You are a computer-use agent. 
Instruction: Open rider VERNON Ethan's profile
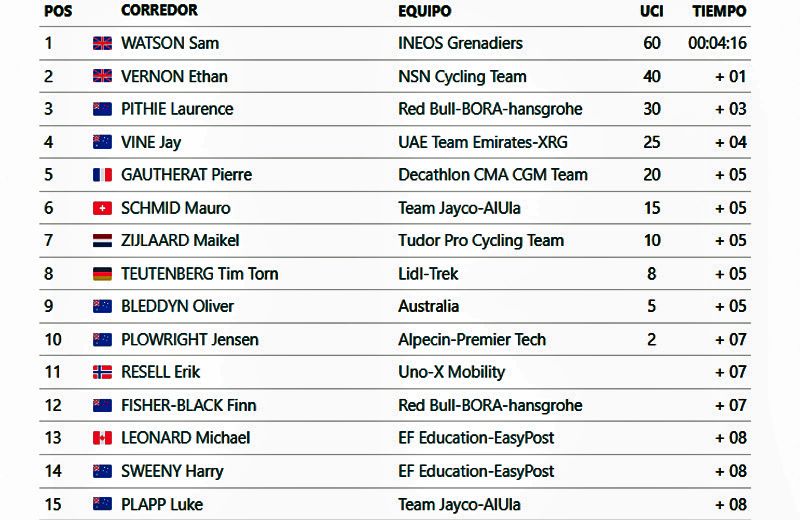pyautogui.click(x=174, y=76)
